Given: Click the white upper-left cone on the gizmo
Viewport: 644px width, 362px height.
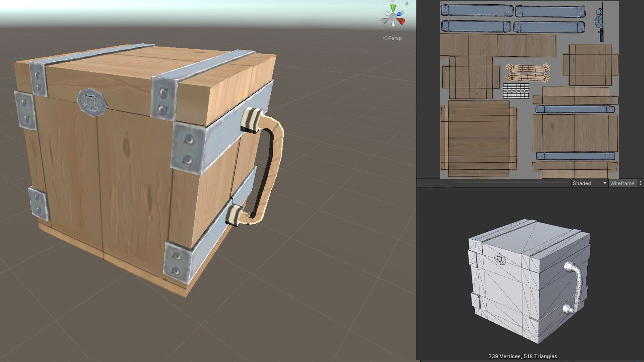Looking at the screenshot, I should point(387,14).
